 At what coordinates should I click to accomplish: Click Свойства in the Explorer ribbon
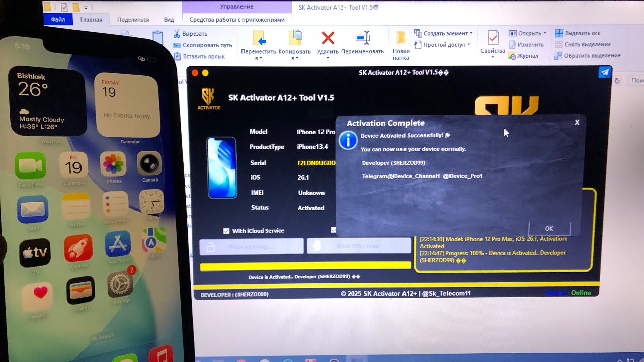click(x=493, y=44)
